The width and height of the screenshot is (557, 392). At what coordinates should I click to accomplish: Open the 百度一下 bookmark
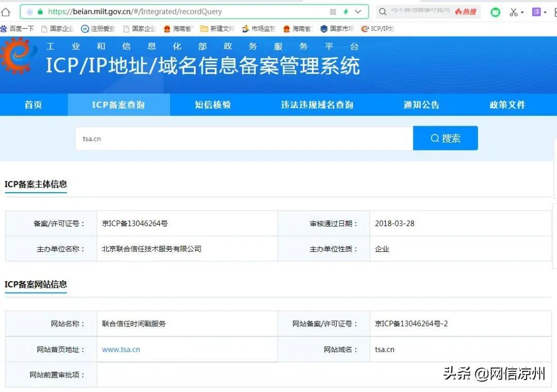tap(18, 29)
